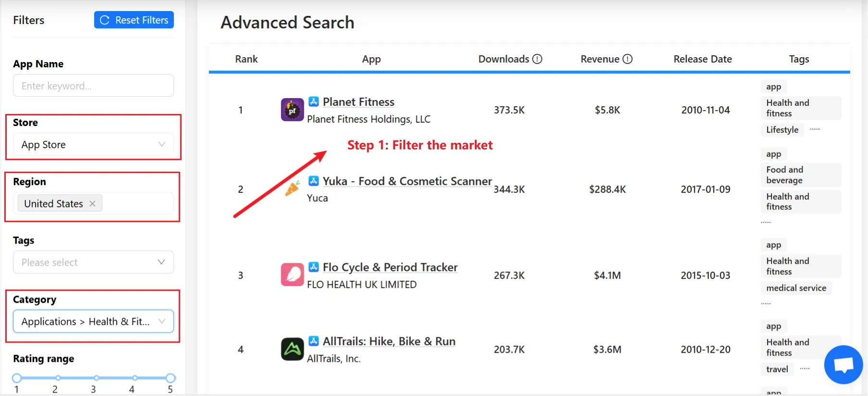Click the App Store badge beside Planet Fitness

314,102
